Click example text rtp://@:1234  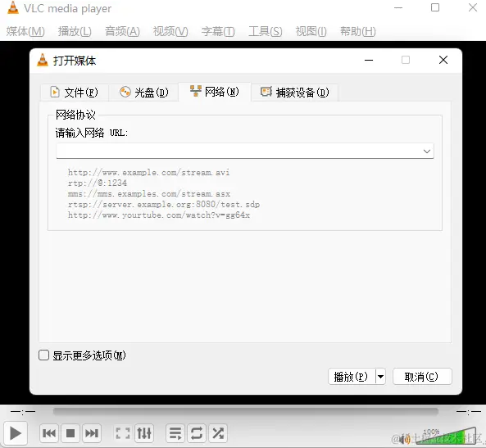98,183
